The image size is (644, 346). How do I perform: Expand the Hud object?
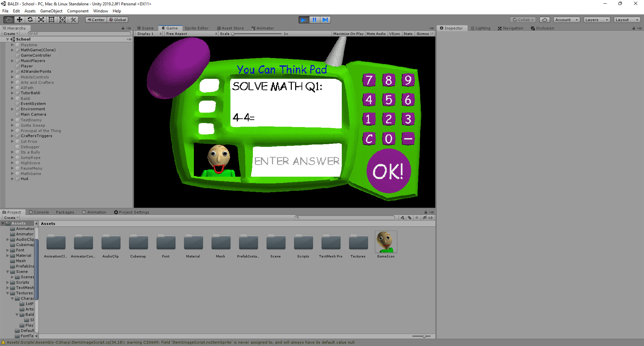point(12,179)
